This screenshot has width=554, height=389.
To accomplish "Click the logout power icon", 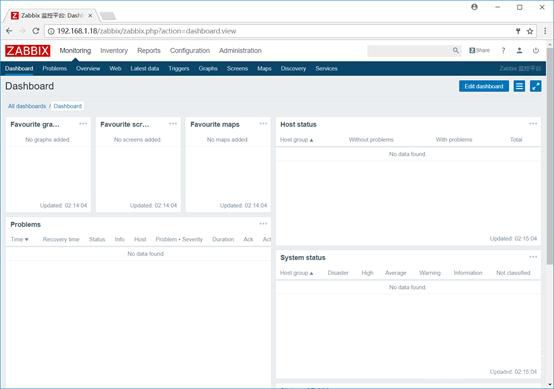I will tap(536, 51).
